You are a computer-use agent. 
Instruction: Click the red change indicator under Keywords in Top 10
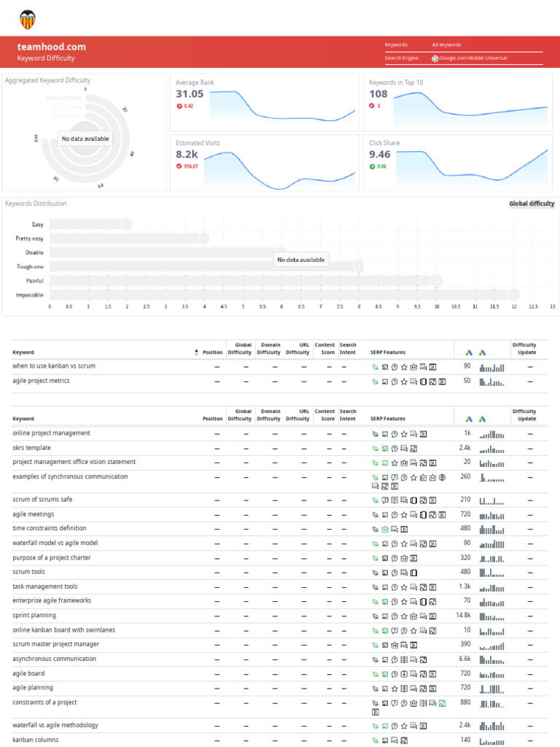click(x=374, y=106)
